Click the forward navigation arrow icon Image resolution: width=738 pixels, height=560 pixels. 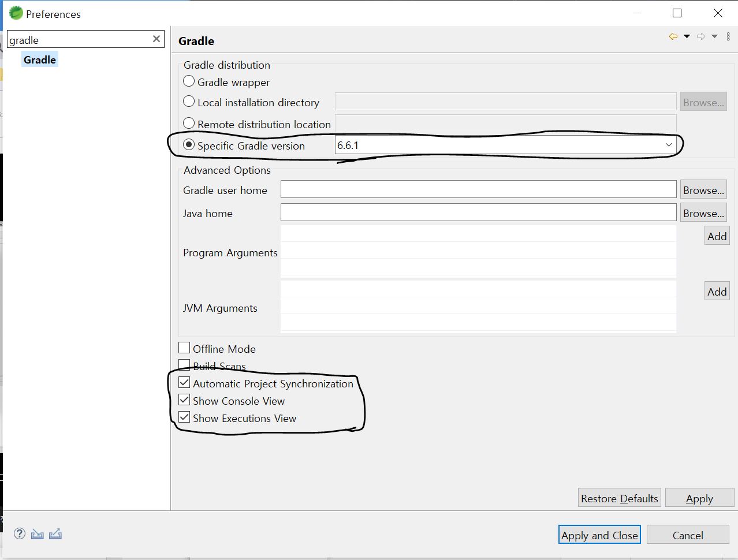[700, 36]
